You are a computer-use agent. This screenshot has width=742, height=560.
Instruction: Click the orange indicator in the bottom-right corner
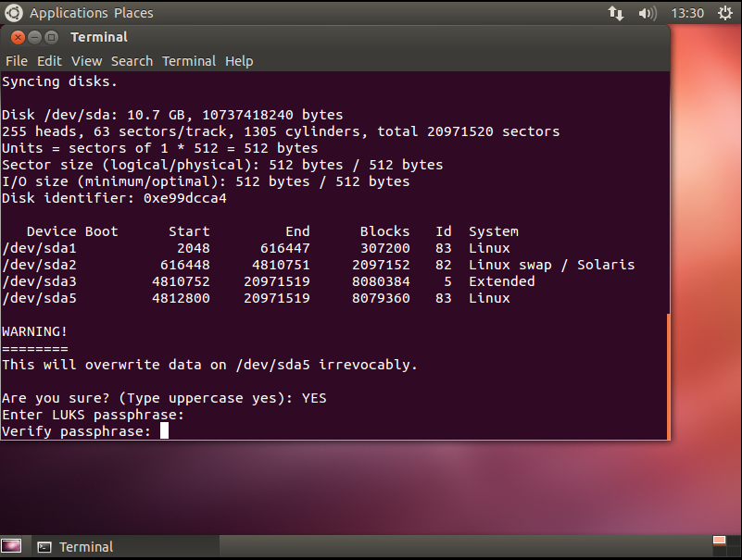[720, 538]
